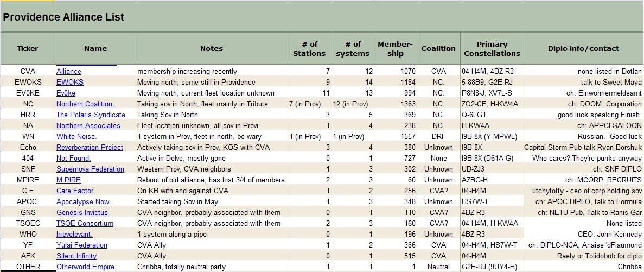Image resolution: width=644 pixels, height=272 pixels.
Task: Follow The Polaris Syndicate link
Action: (x=91, y=115)
